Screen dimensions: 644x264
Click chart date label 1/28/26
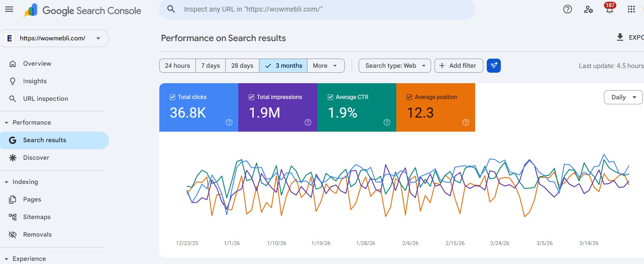365,243
